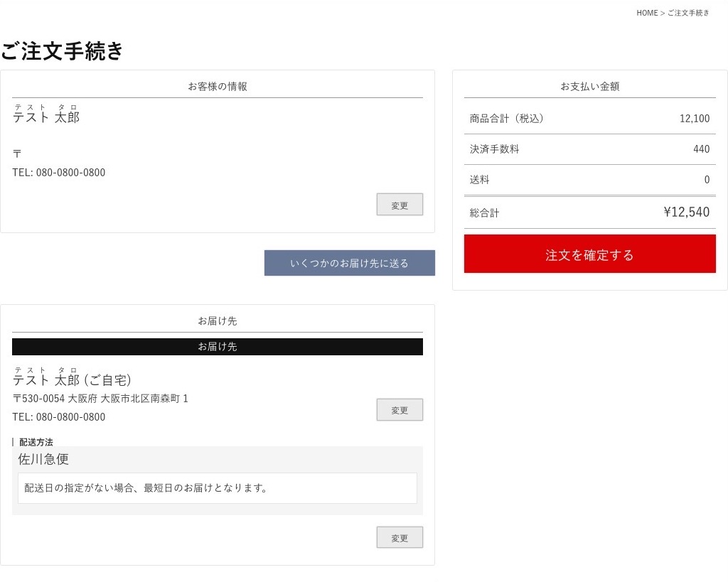Click the ご注文手続き breadcrumb text

[688, 13]
